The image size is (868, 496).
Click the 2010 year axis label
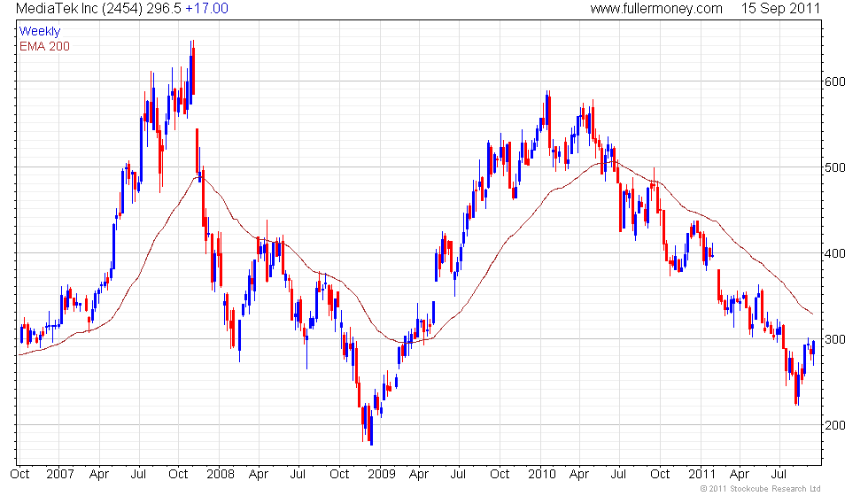tap(542, 475)
